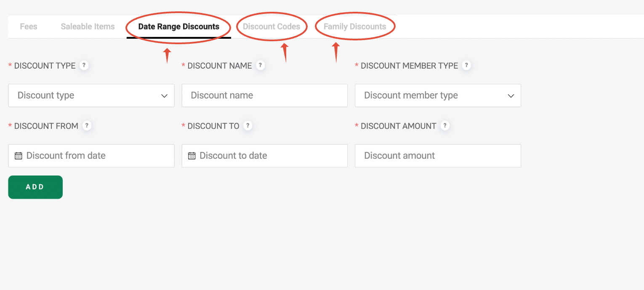The image size is (644, 290).
Task: Click calendar icon in Discount from date
Action: [19, 156]
